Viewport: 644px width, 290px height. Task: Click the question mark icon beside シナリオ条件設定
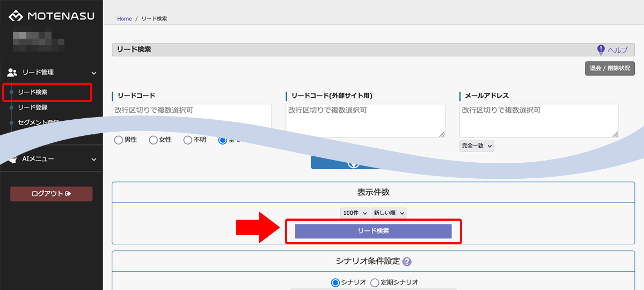pos(407,262)
